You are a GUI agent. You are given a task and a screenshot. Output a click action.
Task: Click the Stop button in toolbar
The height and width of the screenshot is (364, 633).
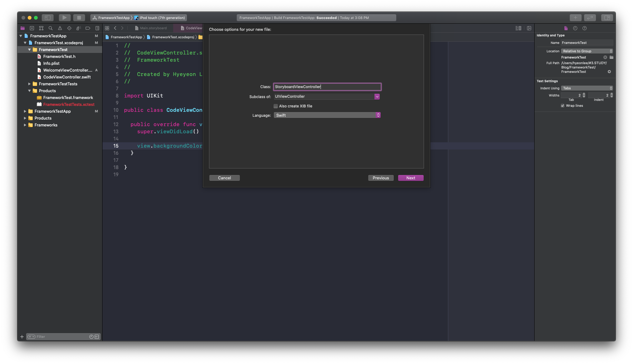[x=79, y=18]
